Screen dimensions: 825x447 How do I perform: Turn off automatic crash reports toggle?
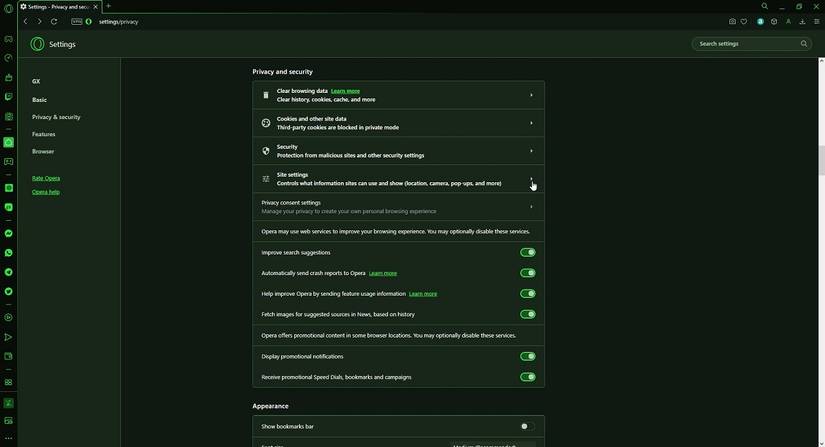tap(528, 273)
